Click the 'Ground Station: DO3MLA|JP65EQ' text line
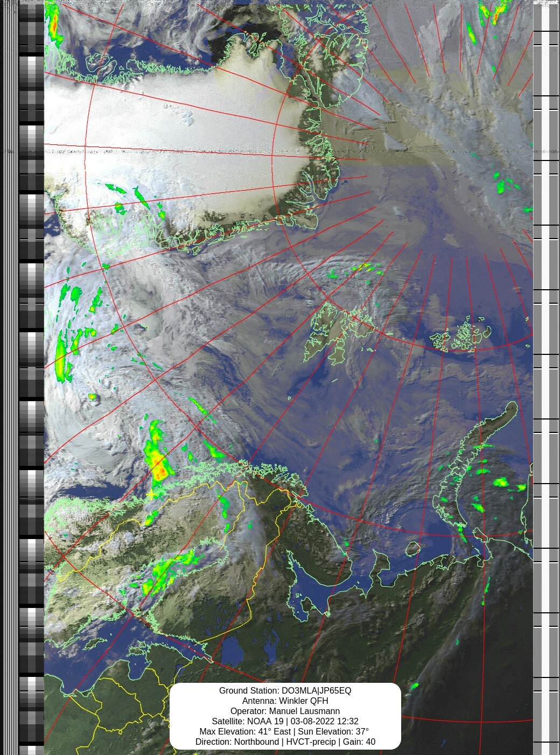Image resolution: width=560 pixels, height=755 pixels. coord(285,690)
